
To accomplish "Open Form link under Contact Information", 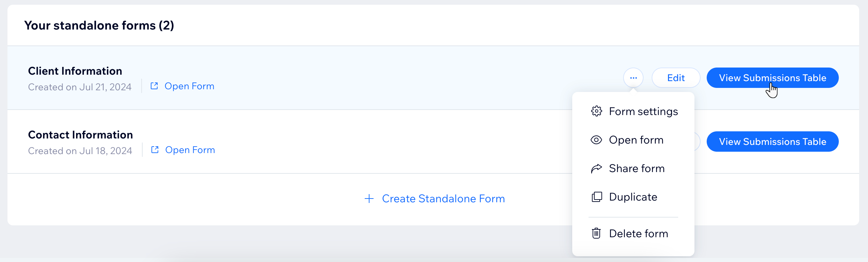I will (x=190, y=150).
